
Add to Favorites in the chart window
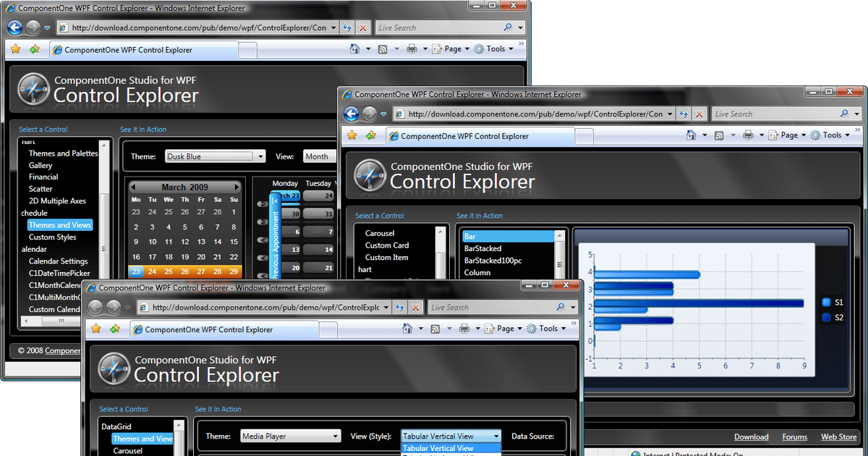[x=370, y=135]
